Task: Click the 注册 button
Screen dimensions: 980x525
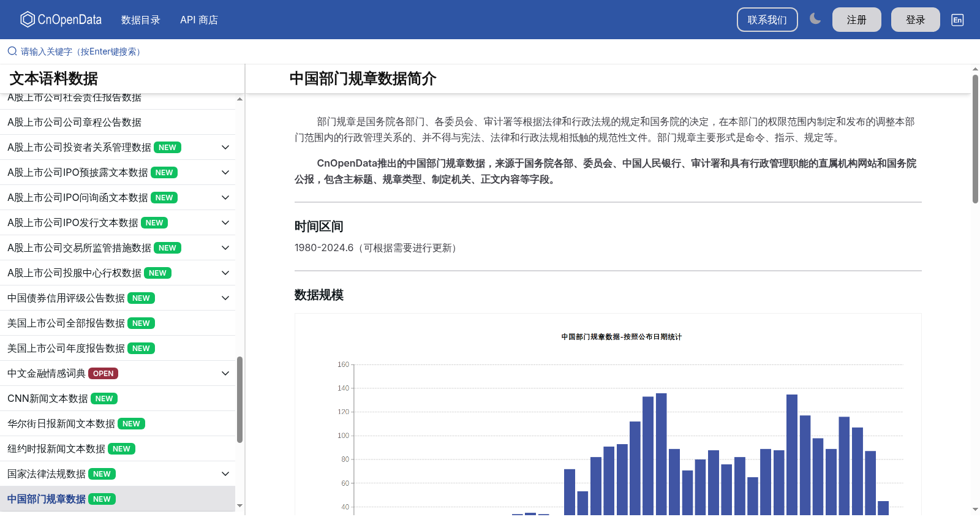Action: (856, 20)
